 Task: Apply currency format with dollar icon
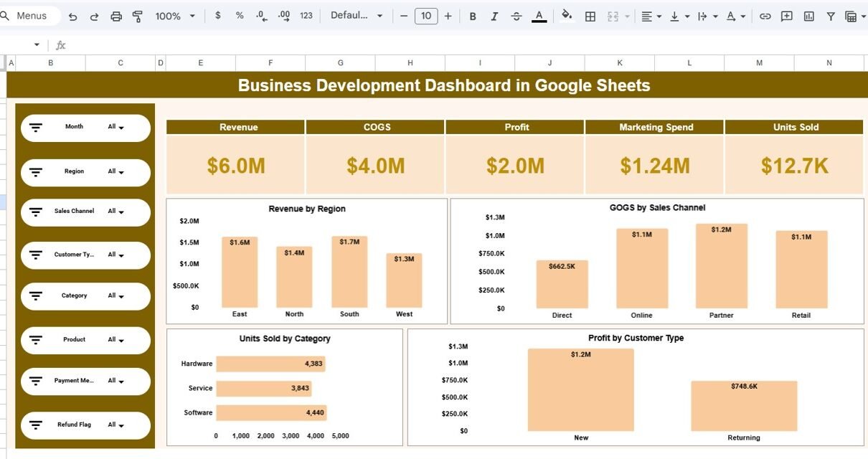[218, 16]
